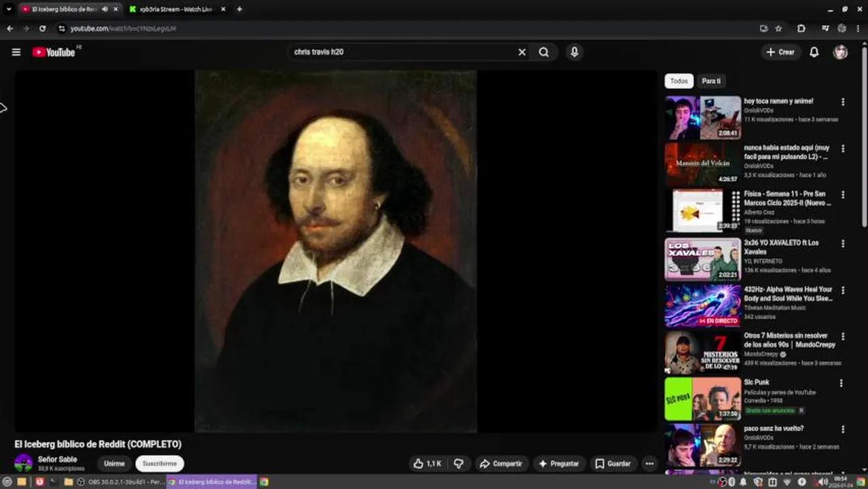
Task: Open 'Física - Semana 11' video thumbnail
Action: 703,211
